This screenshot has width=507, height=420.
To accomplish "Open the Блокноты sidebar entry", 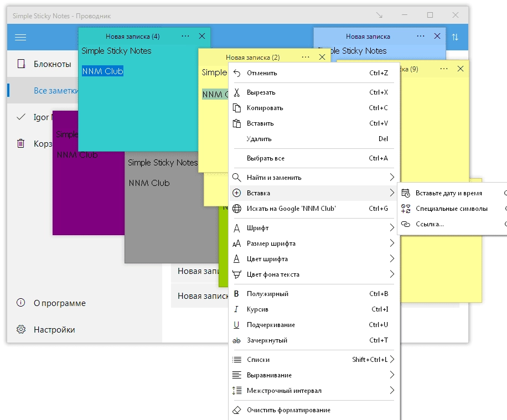I will (43, 64).
